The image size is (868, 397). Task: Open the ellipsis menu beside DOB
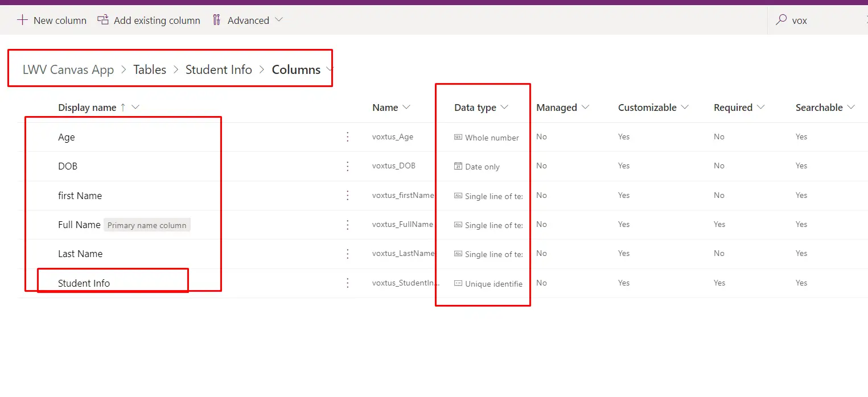[348, 166]
